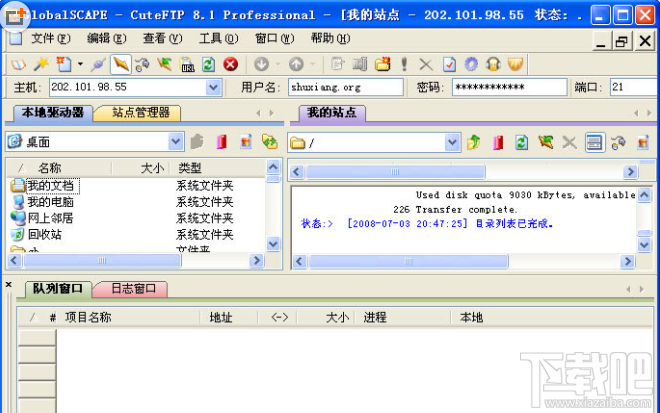Open Global Settings gear icon
This screenshot has height=413, width=660.
coord(471,64)
